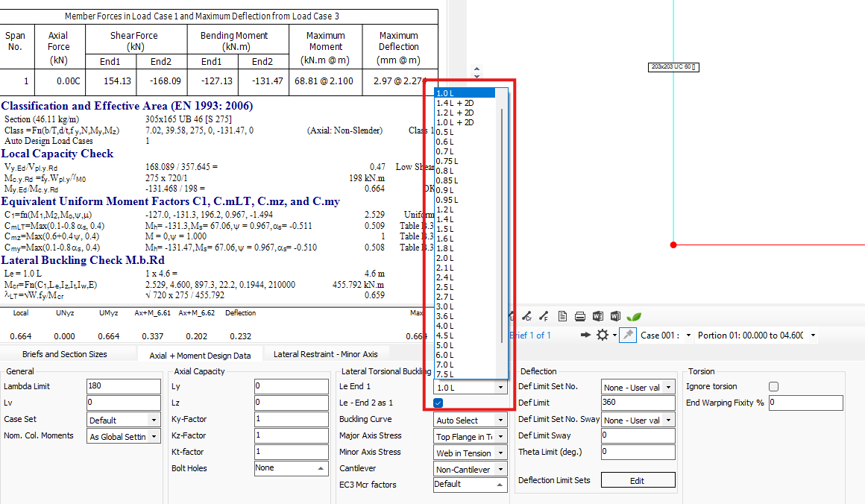
Task: Click the End Warping Fixity % field
Action: pyautogui.click(x=805, y=403)
